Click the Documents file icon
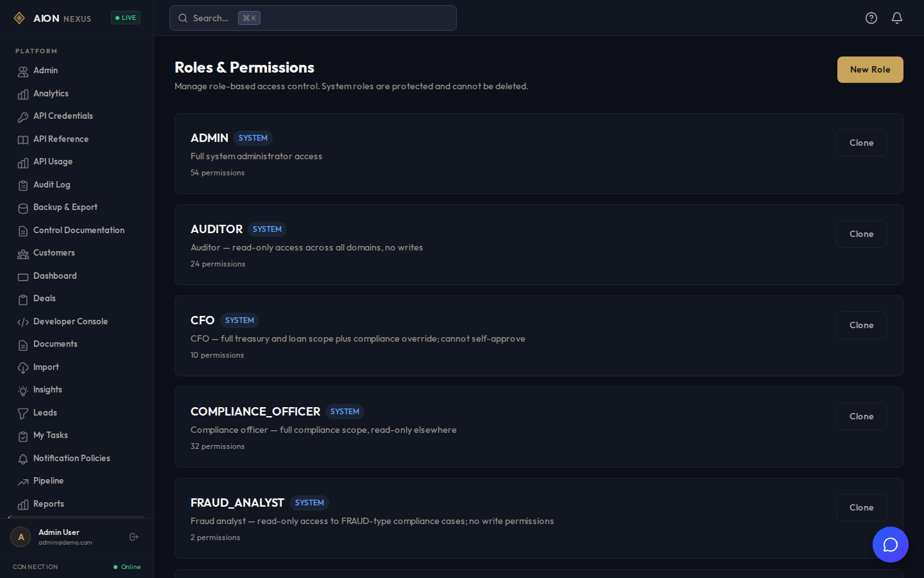924x578 pixels. 23,345
